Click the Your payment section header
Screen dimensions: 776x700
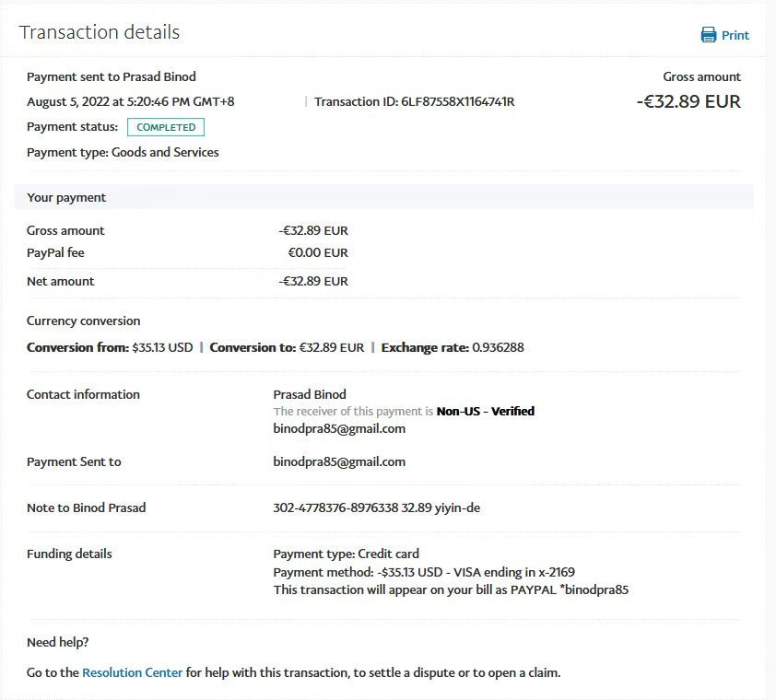pos(66,197)
